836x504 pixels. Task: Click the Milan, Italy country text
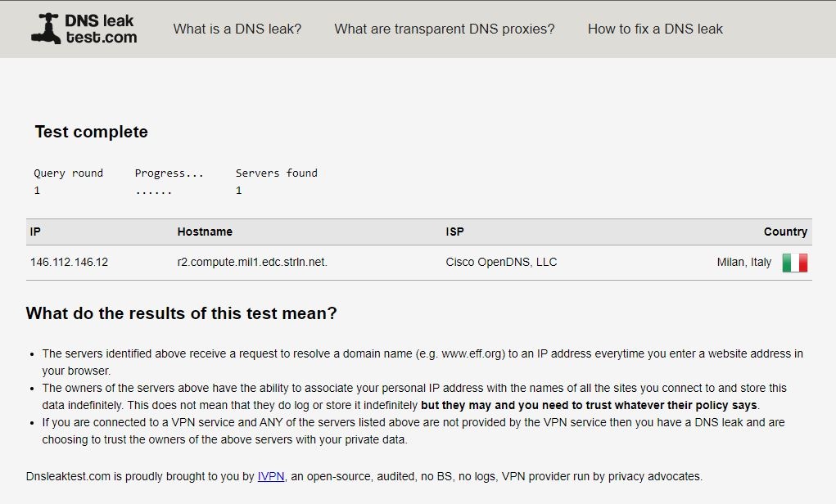coord(743,263)
